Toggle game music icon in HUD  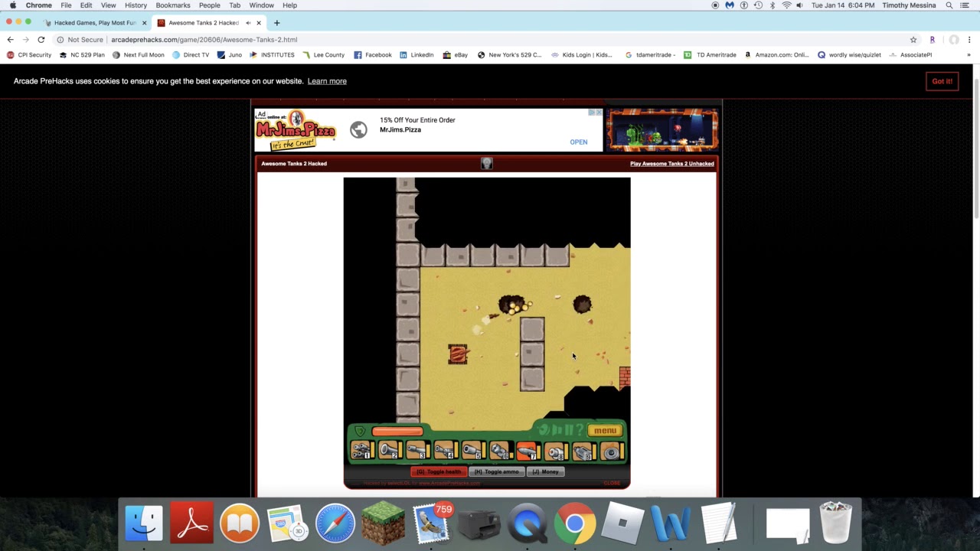(543, 429)
